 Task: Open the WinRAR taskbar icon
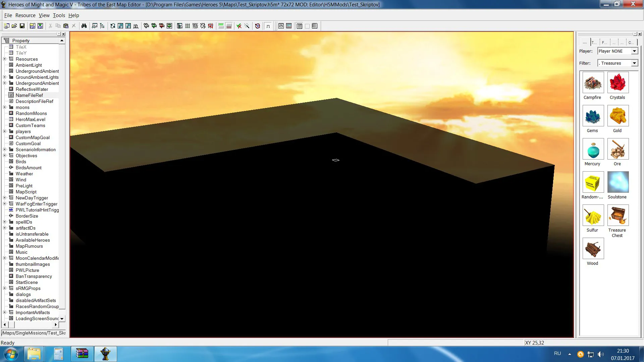click(x=82, y=354)
